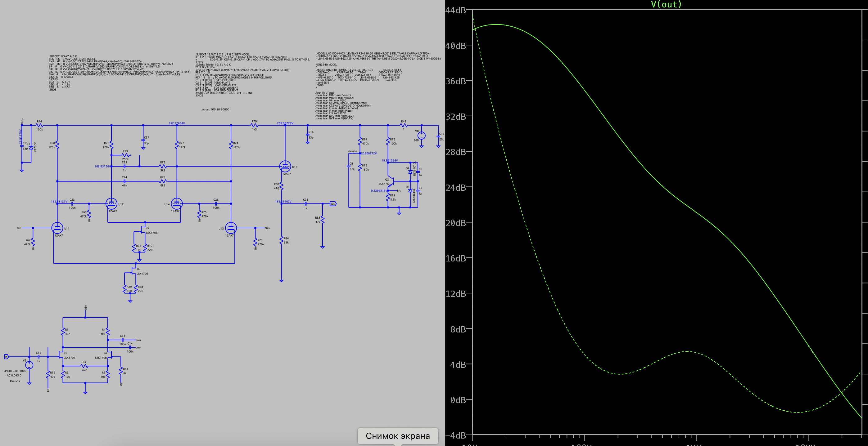Select the U11 12AX7 tube symbol
Image resolution: width=868 pixels, height=446 pixels.
click(x=57, y=228)
